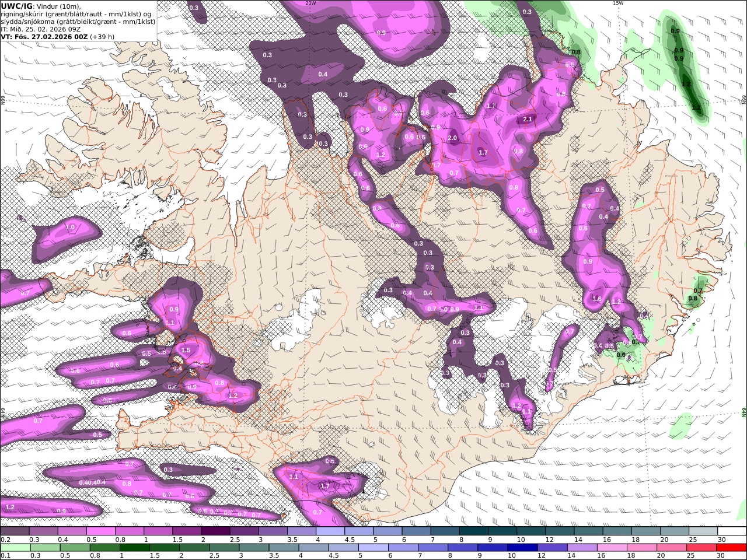Image resolution: width=747 pixels, height=560 pixels.
Task: Select the grey-purple first swatch of snow scale
Action: click(15, 531)
